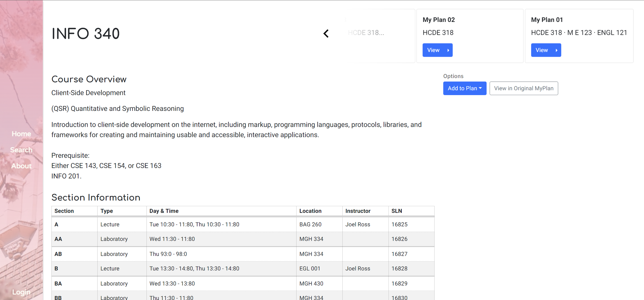The image size is (644, 300).
Task: Click View button on My Plan 01
Action: 546,50
